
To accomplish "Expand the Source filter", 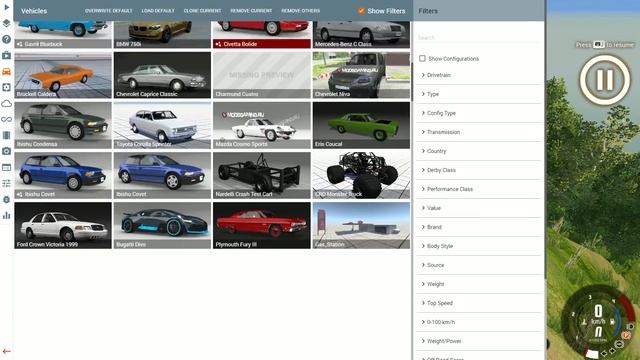I will pos(479,265).
